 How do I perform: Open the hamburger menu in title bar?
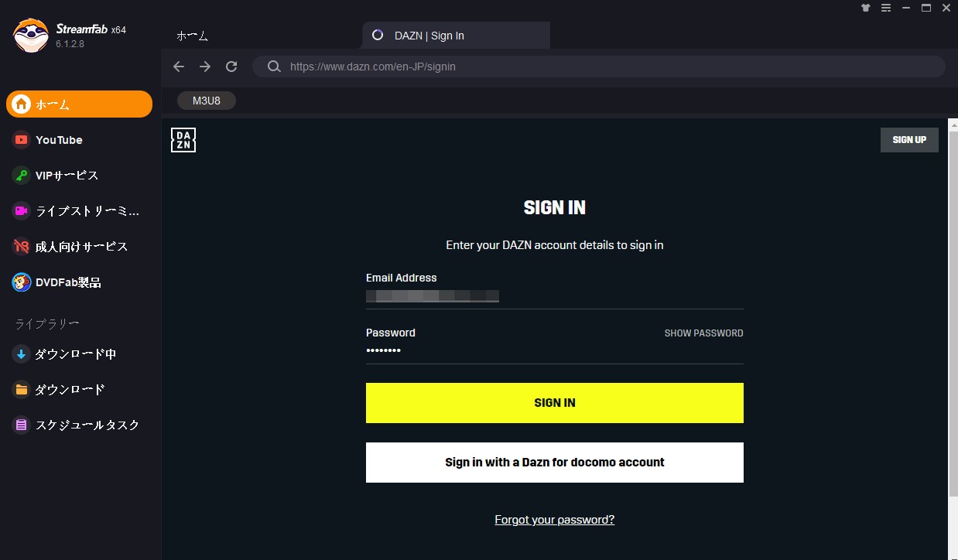click(886, 8)
